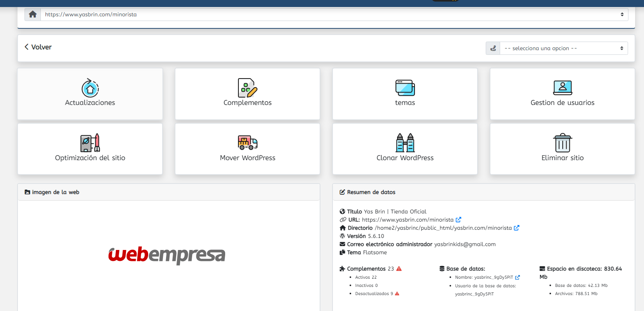The height and width of the screenshot is (311, 644).
Task: Open the Complementos plugins icon
Action: point(247,88)
